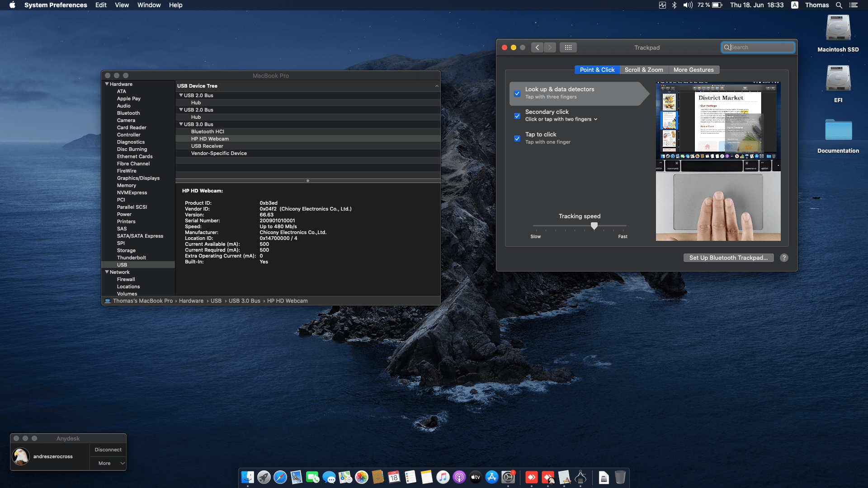Adjust the Tracking speed slider
Viewport: 868px width, 488px height.
tap(594, 225)
